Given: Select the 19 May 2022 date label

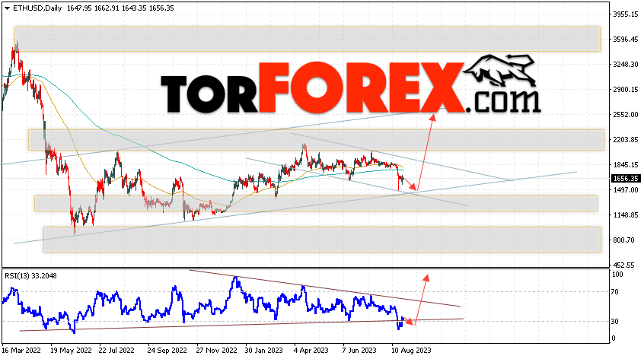Looking at the screenshot, I should tap(71, 351).
